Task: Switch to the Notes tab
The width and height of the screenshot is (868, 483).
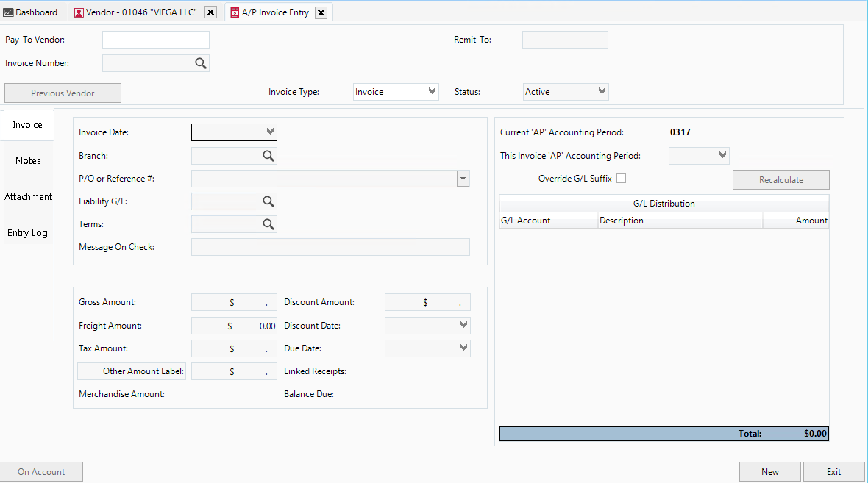Action: (28, 160)
